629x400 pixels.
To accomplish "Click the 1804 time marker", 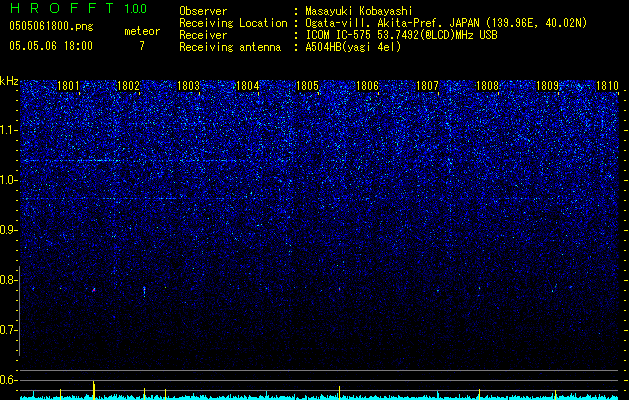I will (x=248, y=86).
